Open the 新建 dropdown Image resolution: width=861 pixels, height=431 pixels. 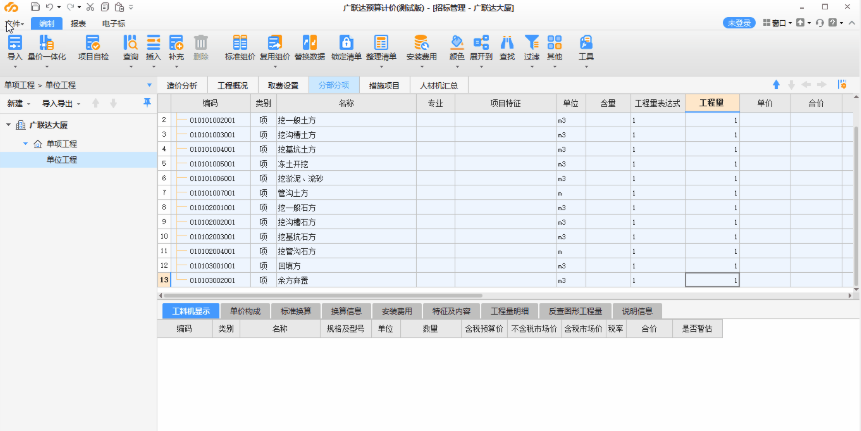click(x=19, y=103)
